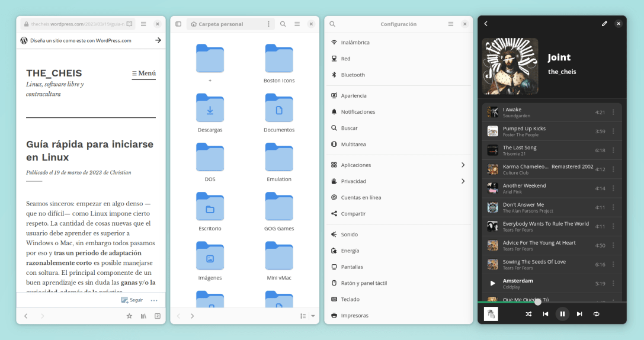Open Bluetooth settings

pos(398,75)
